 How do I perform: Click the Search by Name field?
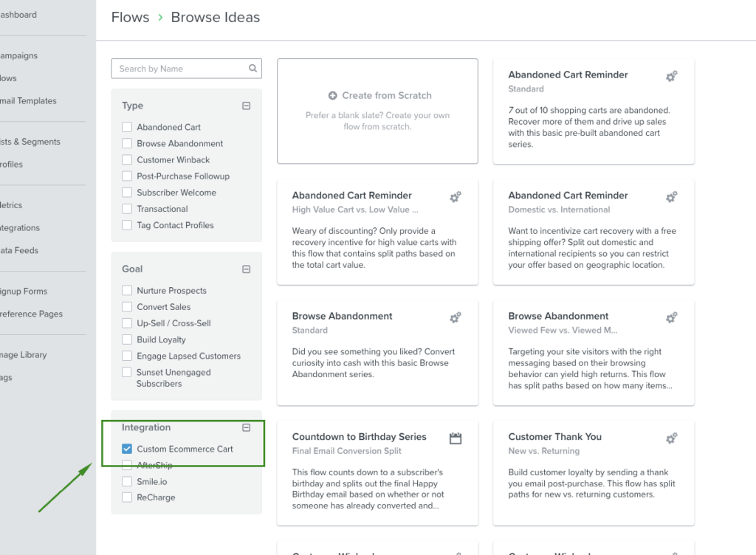coord(187,69)
